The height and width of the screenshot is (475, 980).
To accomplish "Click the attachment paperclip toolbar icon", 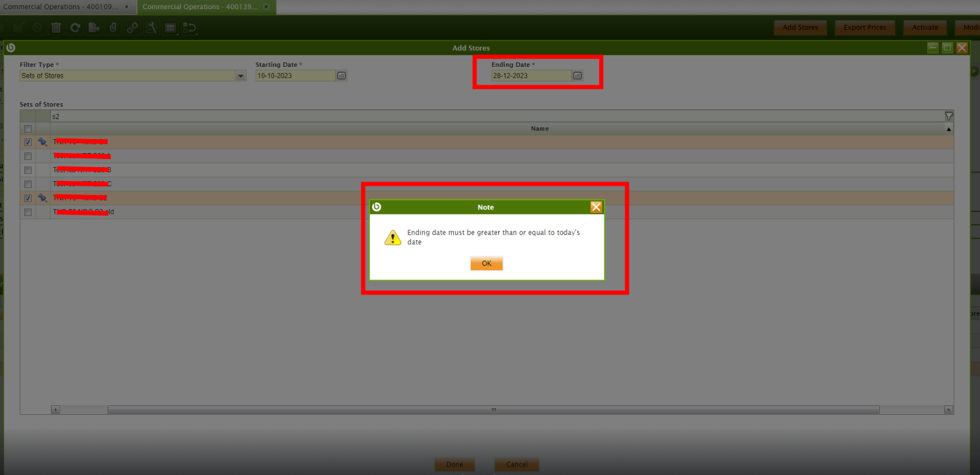I will coord(113,27).
